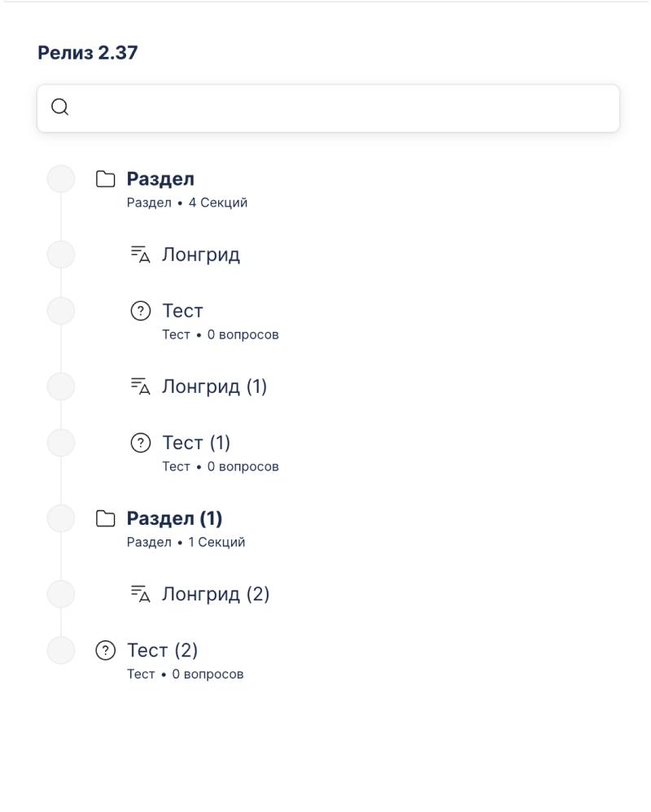Open the Лонгрид (1) item
651x812 pixels.
coord(214,386)
